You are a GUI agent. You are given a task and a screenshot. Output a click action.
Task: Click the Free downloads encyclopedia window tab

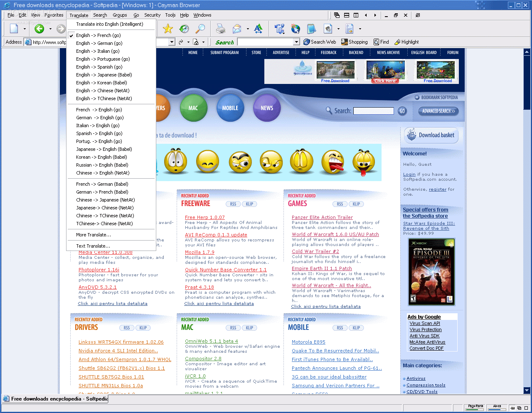click(x=55, y=399)
